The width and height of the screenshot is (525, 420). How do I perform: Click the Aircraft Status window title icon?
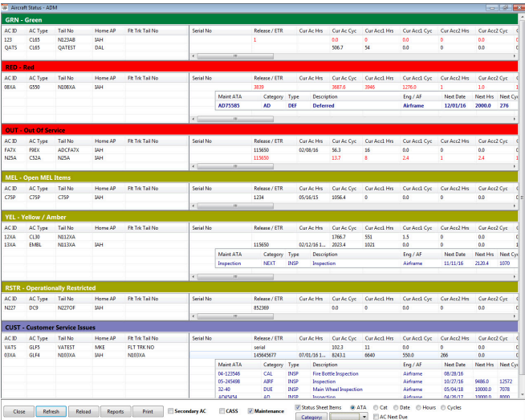(x=5, y=7)
